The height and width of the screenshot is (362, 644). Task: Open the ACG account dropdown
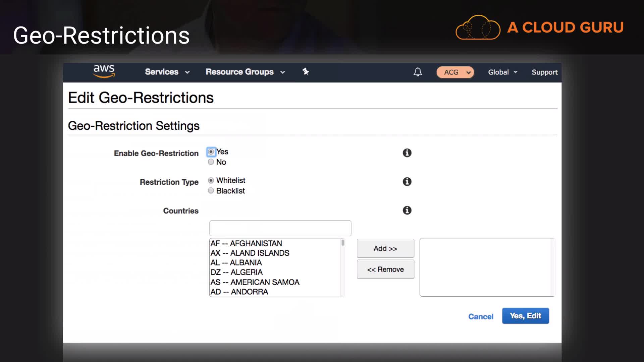pyautogui.click(x=455, y=72)
